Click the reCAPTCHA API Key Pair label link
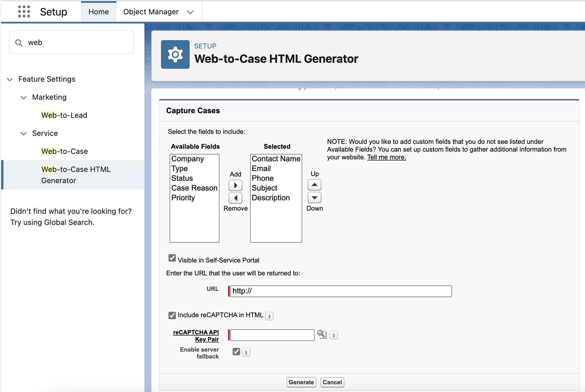The image size is (585, 392). pyautogui.click(x=196, y=336)
